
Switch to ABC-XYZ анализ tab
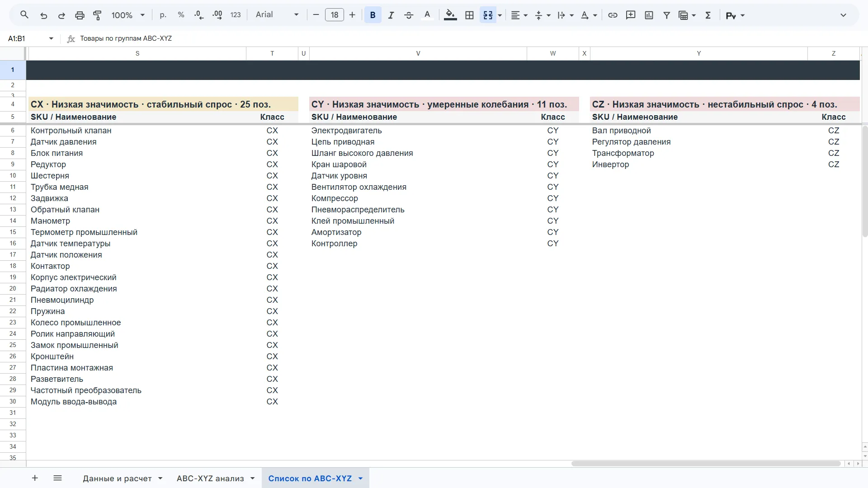click(210, 479)
